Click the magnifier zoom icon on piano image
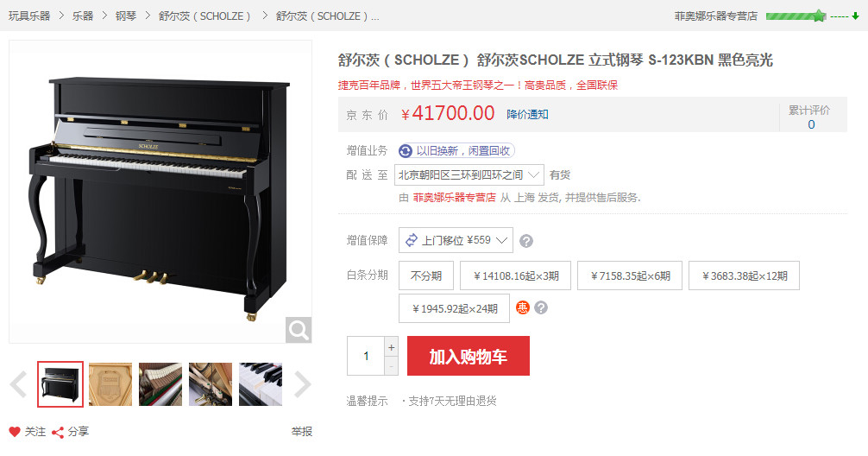 click(x=299, y=330)
